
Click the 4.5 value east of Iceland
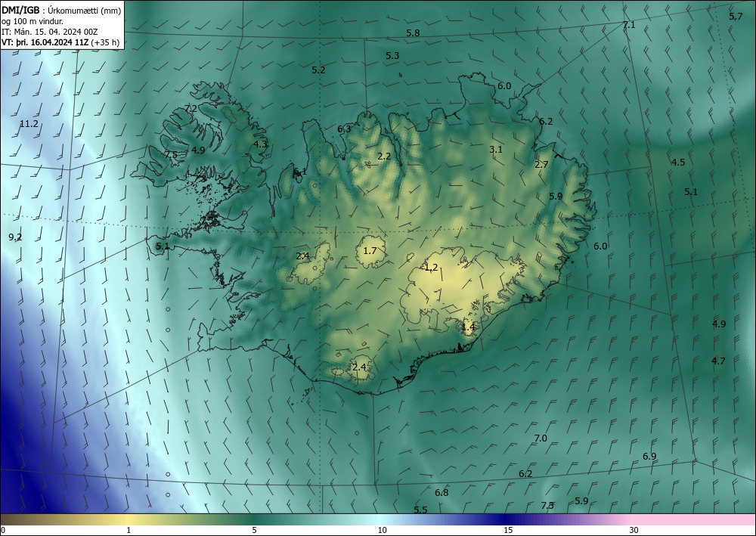(678, 162)
